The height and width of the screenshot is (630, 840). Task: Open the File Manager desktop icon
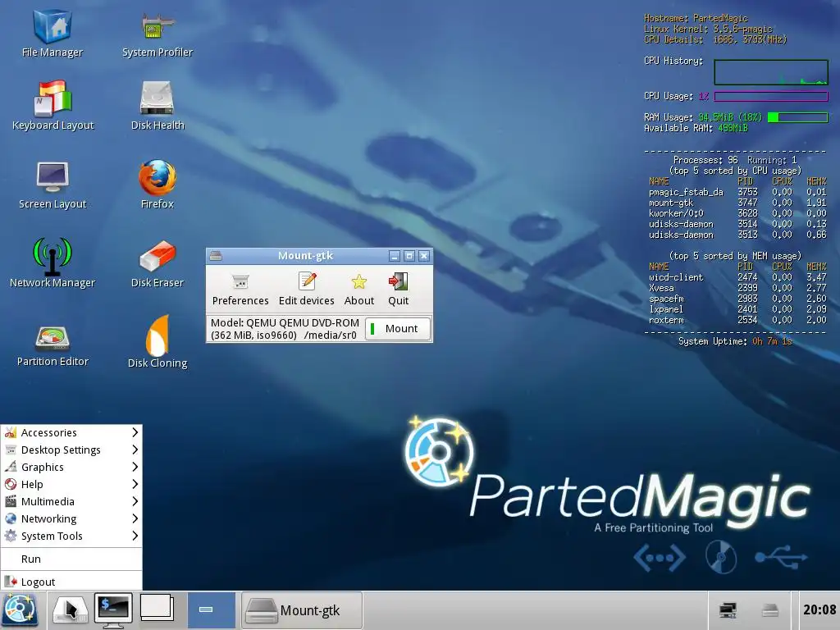tap(52, 33)
